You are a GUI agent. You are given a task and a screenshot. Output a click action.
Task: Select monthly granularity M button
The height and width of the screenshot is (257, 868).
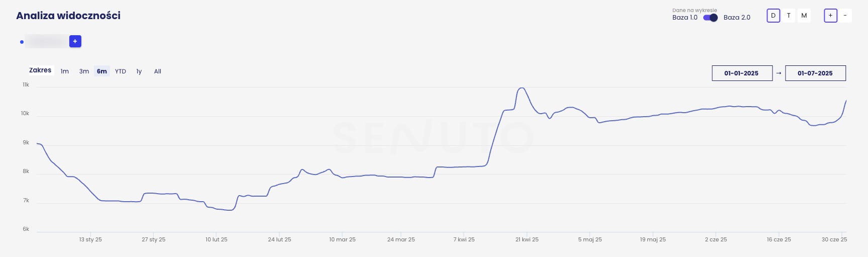click(x=804, y=16)
